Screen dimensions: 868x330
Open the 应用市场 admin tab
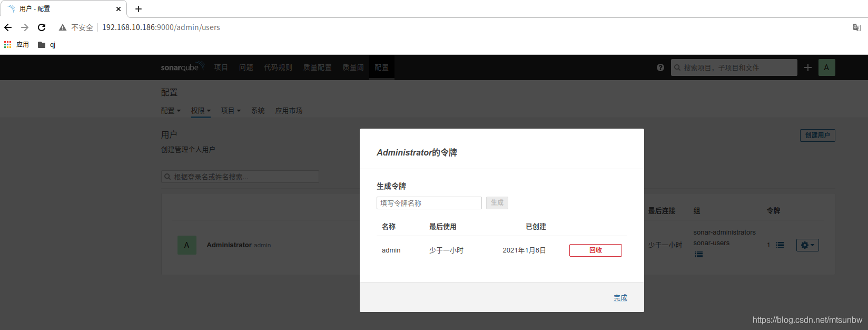[x=289, y=111]
